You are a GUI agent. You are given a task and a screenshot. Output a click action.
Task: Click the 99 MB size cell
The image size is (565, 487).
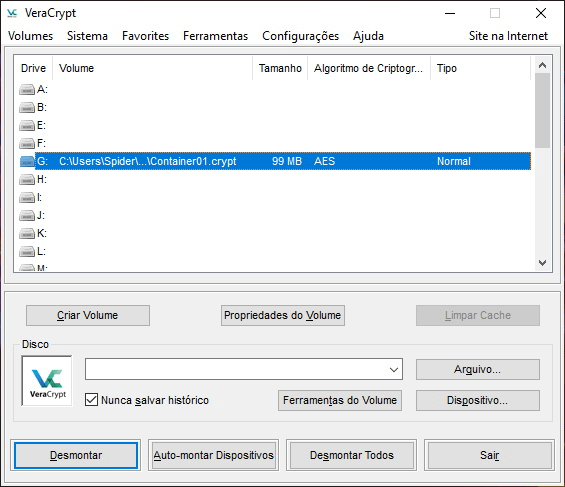(287, 161)
